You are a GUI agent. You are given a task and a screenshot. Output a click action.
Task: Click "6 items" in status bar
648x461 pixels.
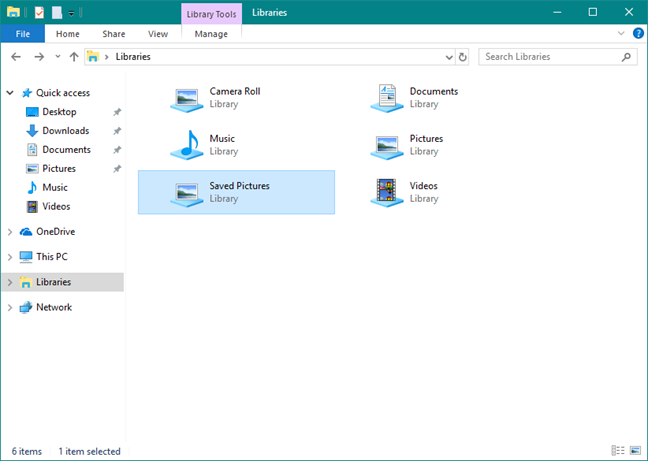click(x=26, y=451)
